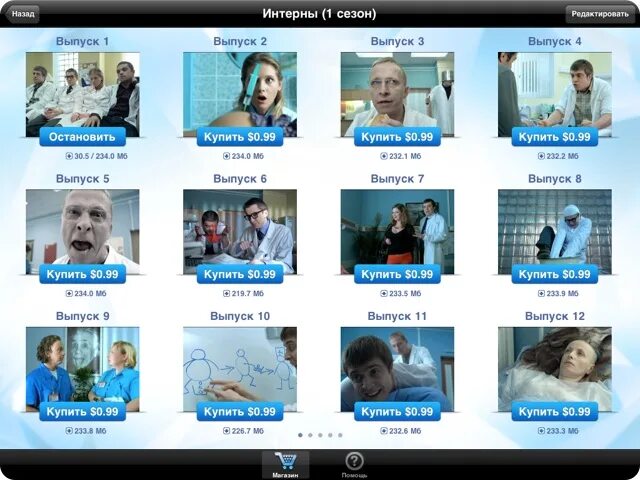The height and width of the screenshot is (480, 640).
Task: Buy Выпуск 12 for $0.99
Action: [555, 411]
